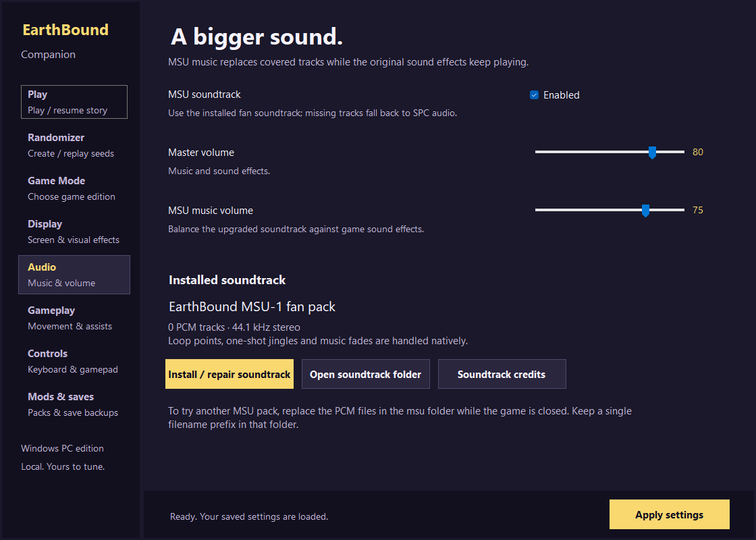This screenshot has height=540, width=756.
Task: Click the 'Use the installed fan soundtrack' description
Action: (x=313, y=113)
